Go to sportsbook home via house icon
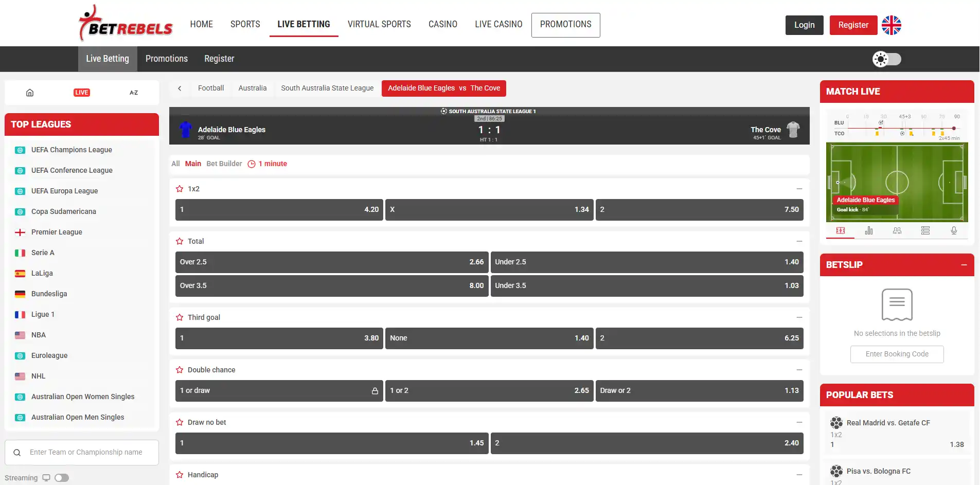This screenshot has width=980, height=485. click(x=30, y=93)
